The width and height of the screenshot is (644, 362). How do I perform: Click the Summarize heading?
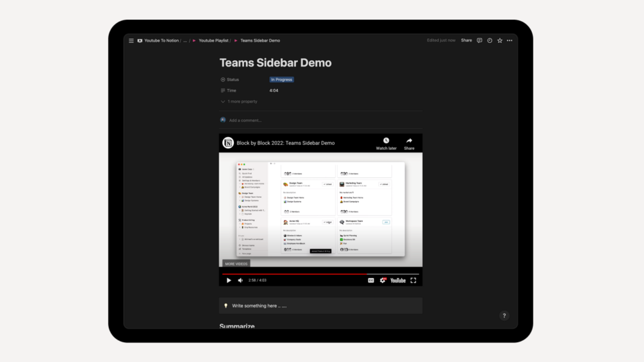237,326
